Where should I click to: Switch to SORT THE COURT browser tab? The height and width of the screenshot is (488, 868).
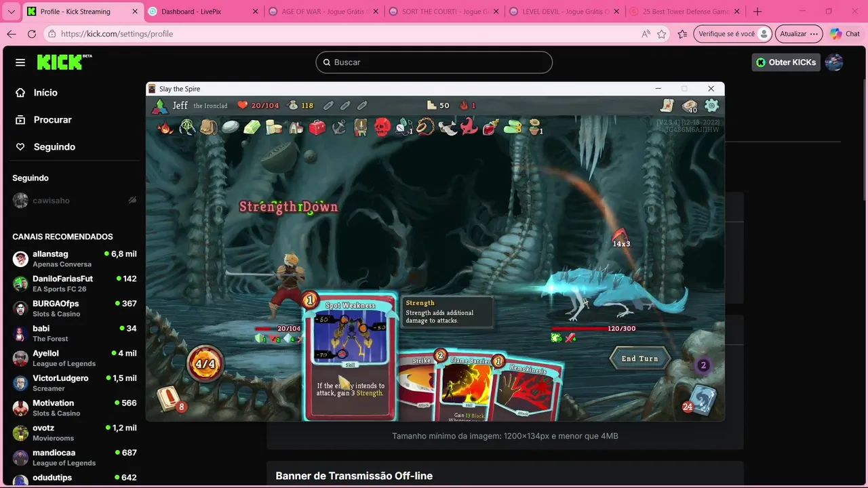[444, 12]
